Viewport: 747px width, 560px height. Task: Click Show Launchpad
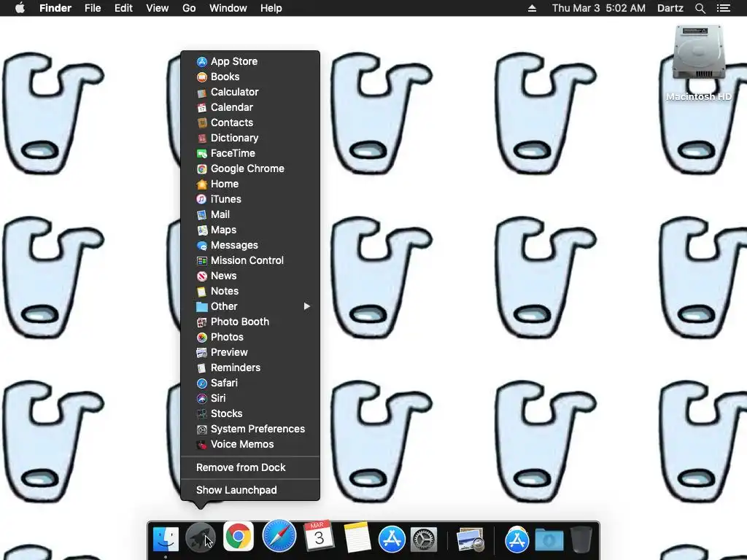[250, 490]
